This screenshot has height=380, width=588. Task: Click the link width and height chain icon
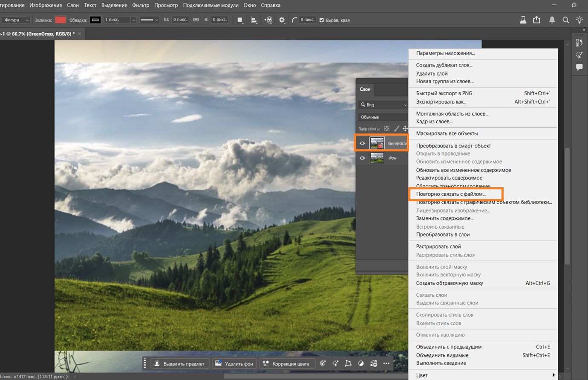pos(196,20)
